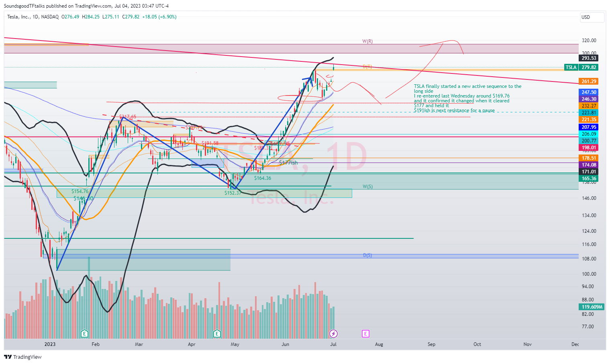The width and height of the screenshot is (610, 364).
Task: Click the $152.37 chart annotation
Action: pos(233,193)
